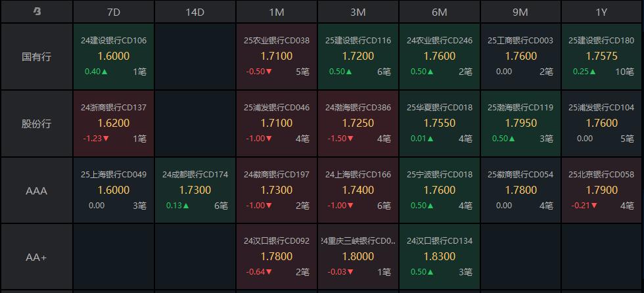Open the 24汉口银行CD134 quote cell
This screenshot has height=293, width=644.
440,257
